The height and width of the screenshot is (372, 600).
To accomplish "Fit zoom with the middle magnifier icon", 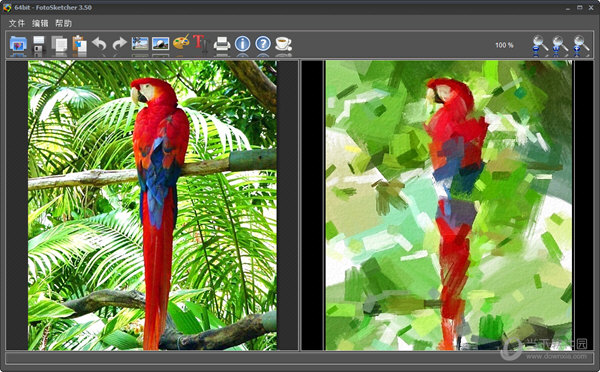I will [560, 45].
